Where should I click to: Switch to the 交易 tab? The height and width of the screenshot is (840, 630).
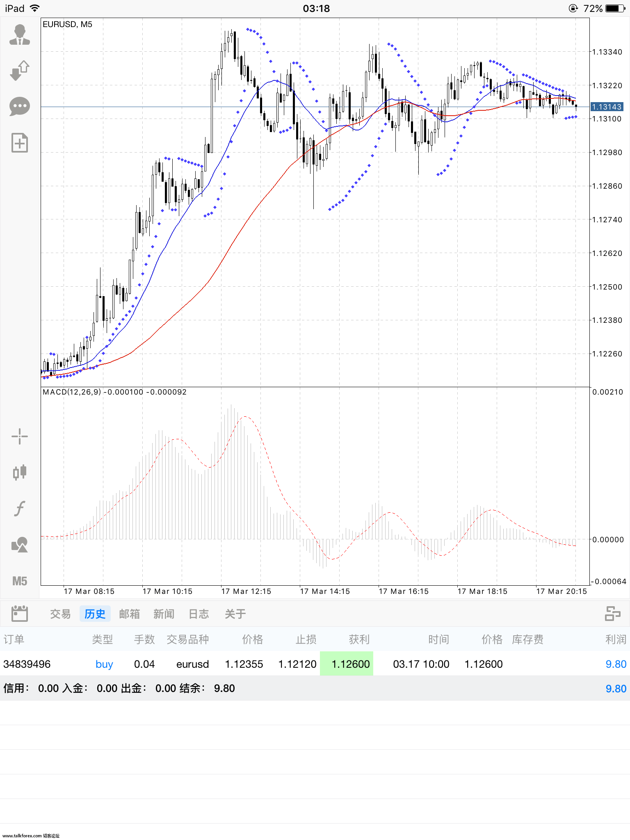click(60, 614)
